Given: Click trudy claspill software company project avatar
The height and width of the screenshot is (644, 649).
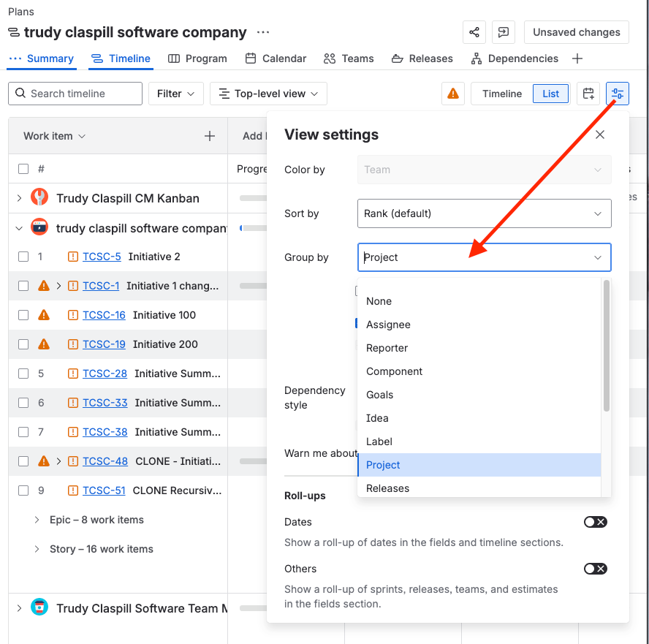Looking at the screenshot, I should pyautogui.click(x=39, y=227).
